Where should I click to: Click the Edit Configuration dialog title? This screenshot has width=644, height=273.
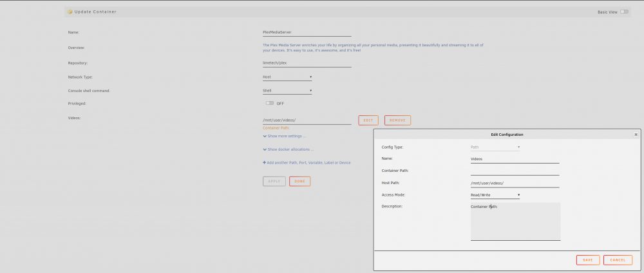pyautogui.click(x=507, y=135)
